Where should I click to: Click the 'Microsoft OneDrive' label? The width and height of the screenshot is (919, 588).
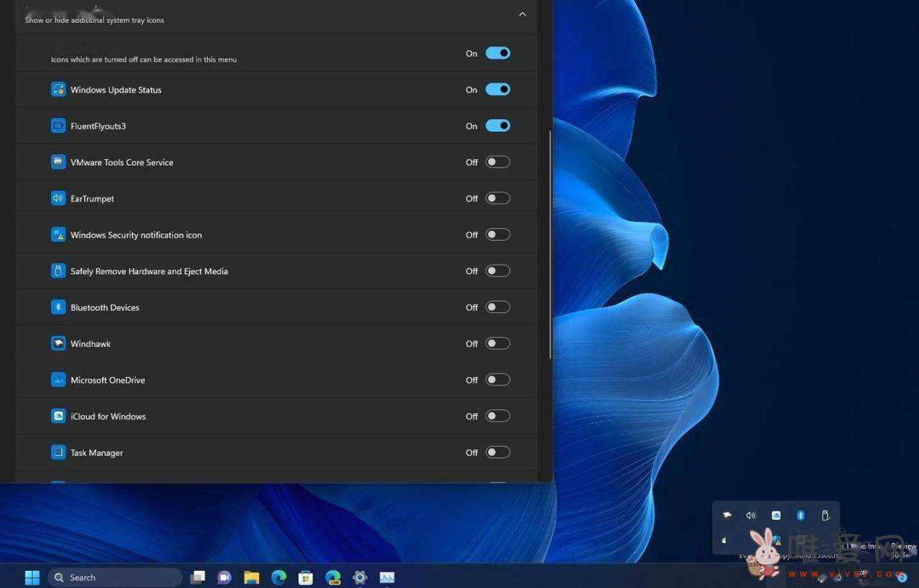point(108,380)
